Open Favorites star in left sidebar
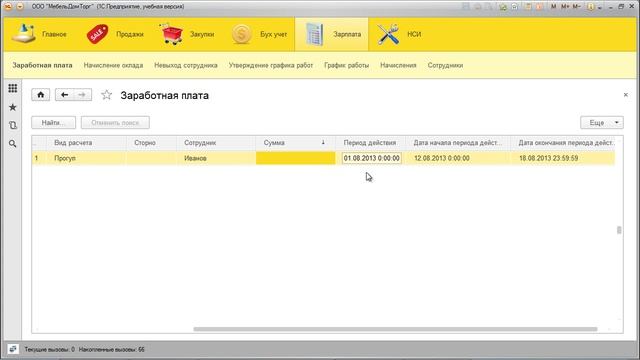This screenshot has height=360, width=640. [x=13, y=107]
